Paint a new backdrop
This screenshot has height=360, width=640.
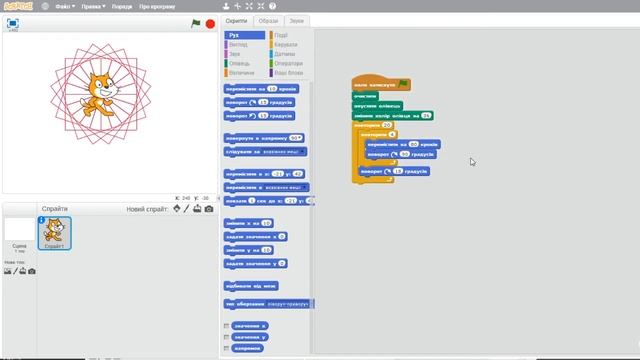(16, 271)
